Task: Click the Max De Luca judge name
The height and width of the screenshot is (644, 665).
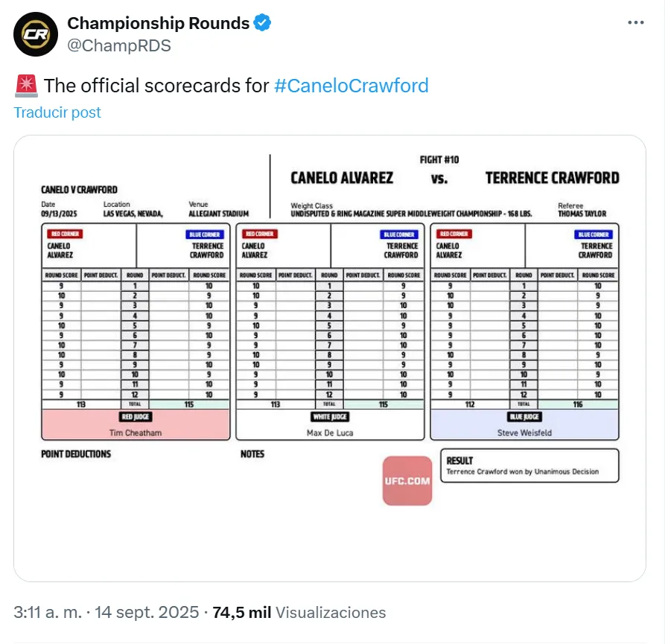Action: (x=330, y=433)
